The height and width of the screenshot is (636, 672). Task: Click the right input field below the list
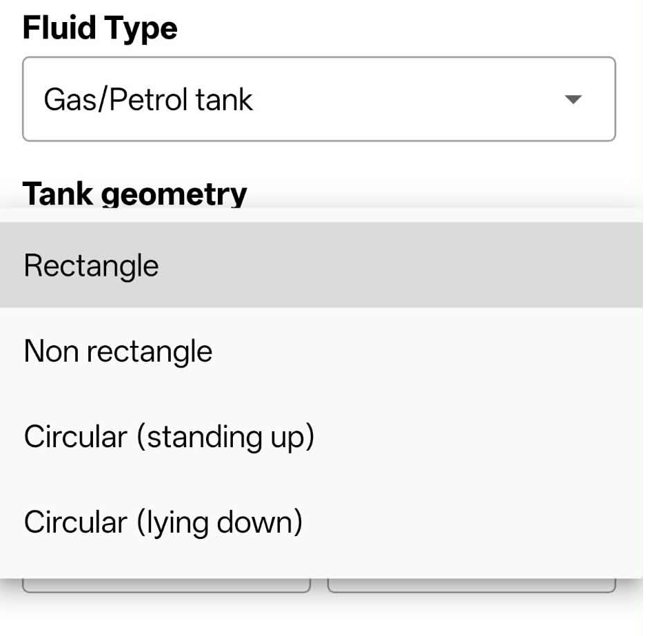pos(471,586)
